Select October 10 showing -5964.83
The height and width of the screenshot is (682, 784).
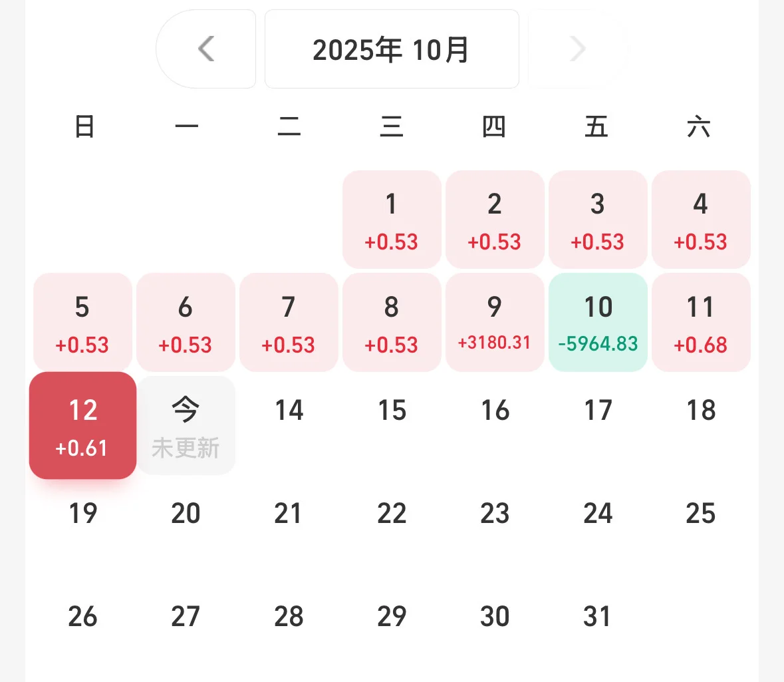tap(598, 323)
